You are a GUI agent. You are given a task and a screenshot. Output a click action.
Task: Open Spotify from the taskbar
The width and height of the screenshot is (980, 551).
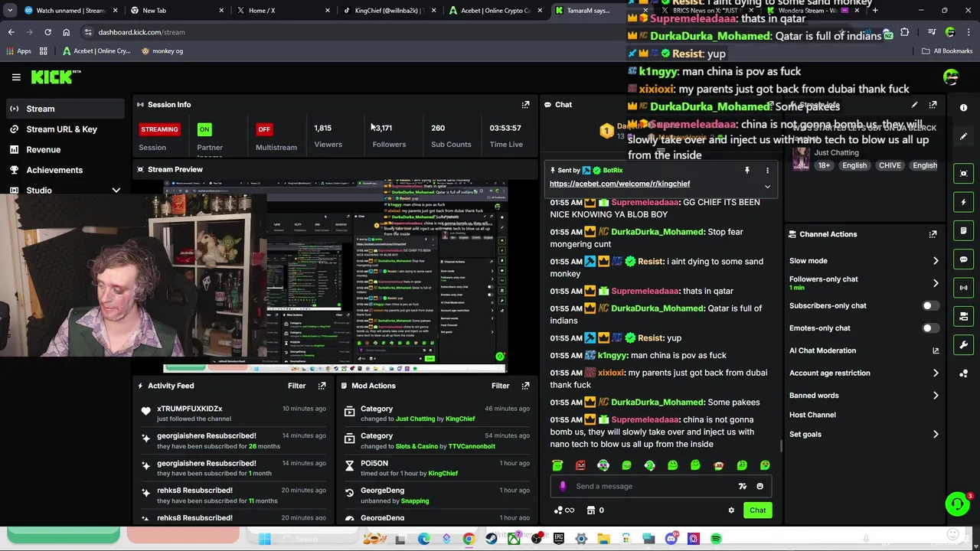716,540
